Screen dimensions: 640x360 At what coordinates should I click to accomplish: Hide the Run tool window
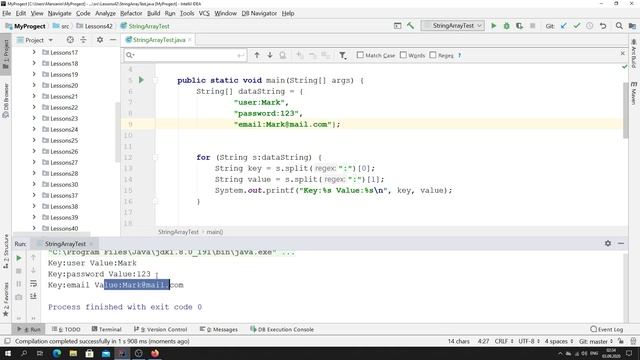tap(621, 243)
